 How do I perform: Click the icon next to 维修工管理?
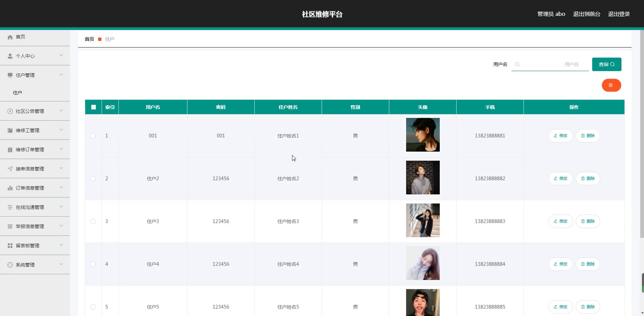(10, 130)
